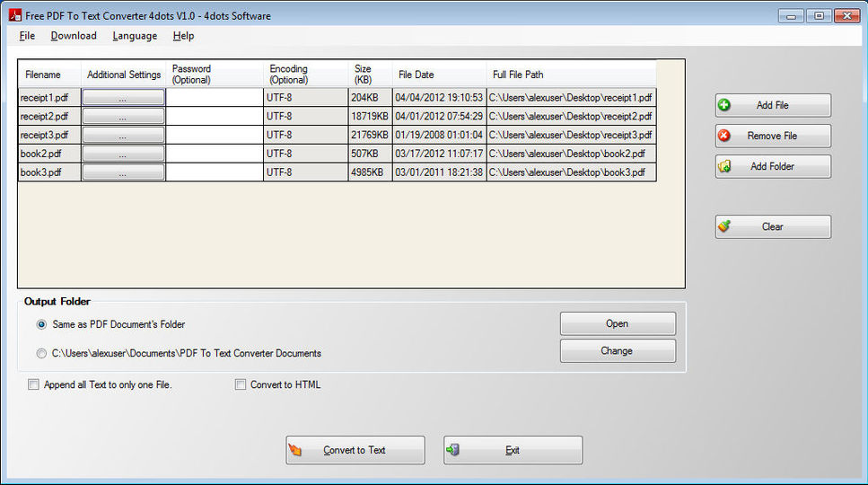Viewport: 868px width, 485px height.
Task: Click the path C:\Users\alexuser\Desktop\receipt1.pdf
Action: point(571,97)
